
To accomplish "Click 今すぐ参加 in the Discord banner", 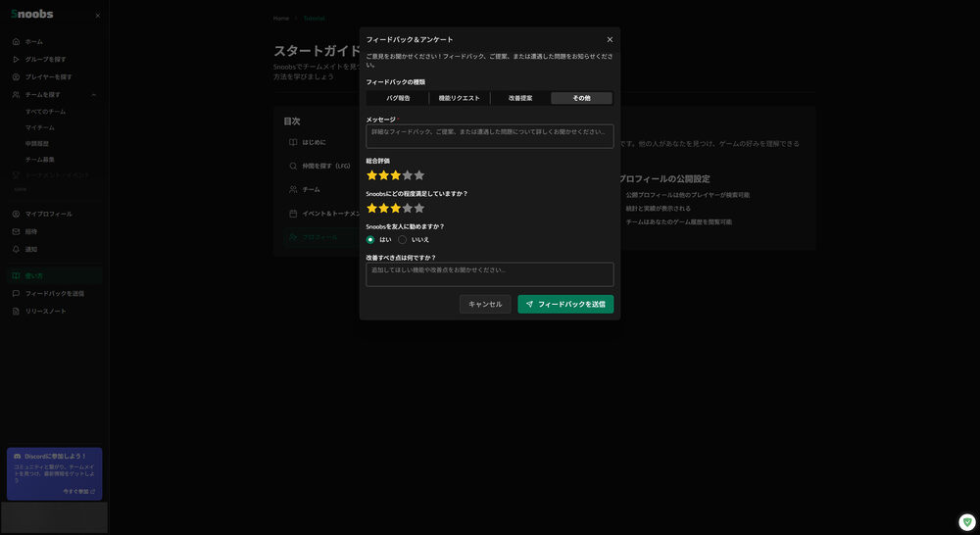I will click(x=78, y=492).
